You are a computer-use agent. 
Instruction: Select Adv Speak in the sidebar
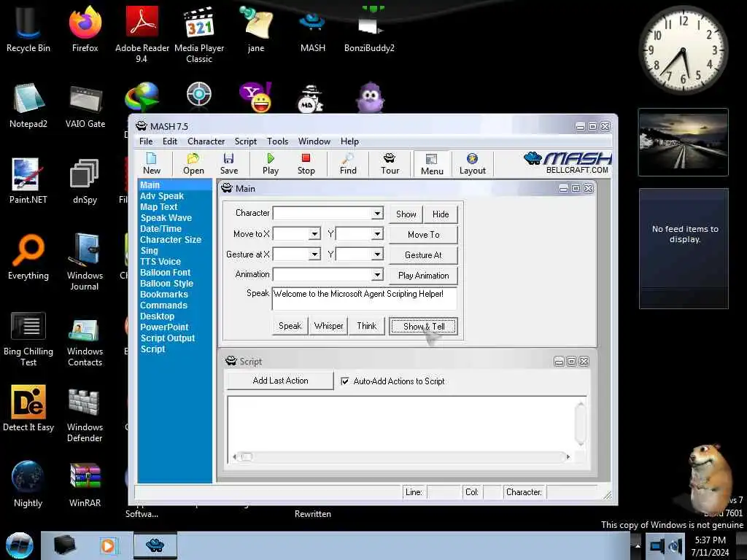click(161, 195)
